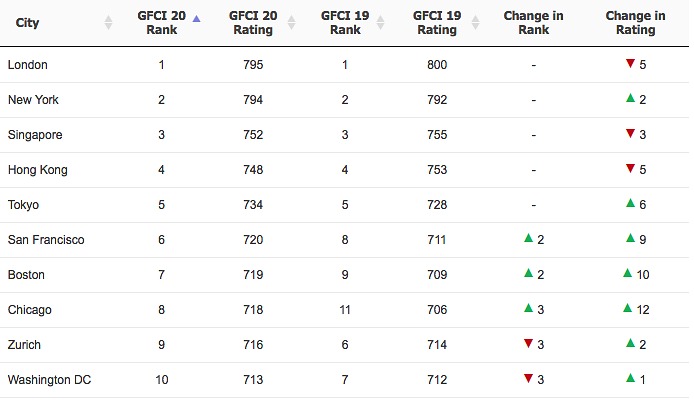Click New York's GFCI 20 Rating value 794
The image size is (694, 401).
[x=252, y=100]
